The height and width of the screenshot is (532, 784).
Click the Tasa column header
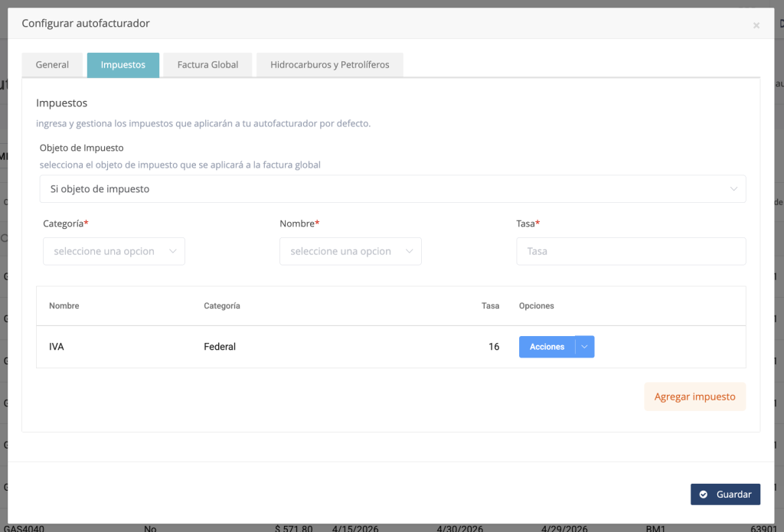tap(491, 305)
